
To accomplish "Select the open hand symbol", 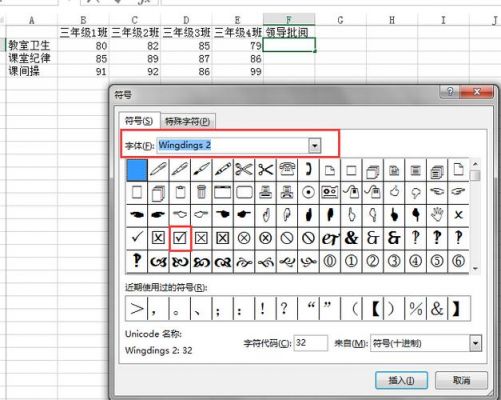I will (437, 215).
